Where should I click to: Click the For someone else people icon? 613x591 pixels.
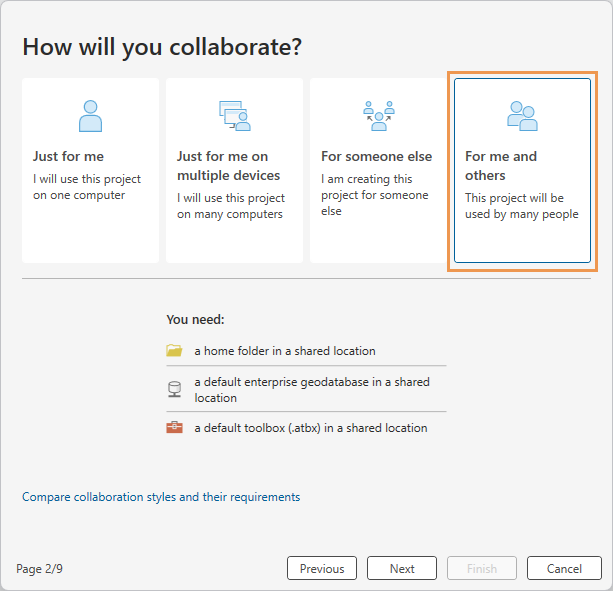point(378,116)
